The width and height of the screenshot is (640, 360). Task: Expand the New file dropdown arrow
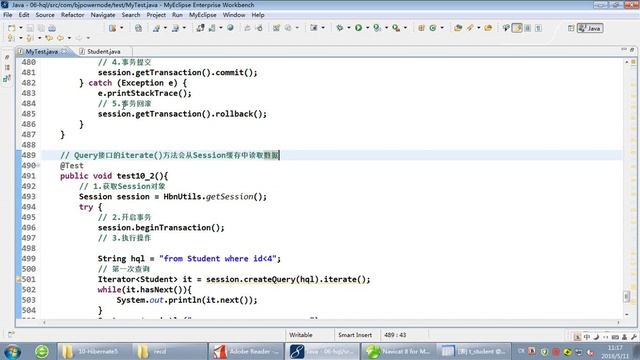pyautogui.click(x=20, y=28)
